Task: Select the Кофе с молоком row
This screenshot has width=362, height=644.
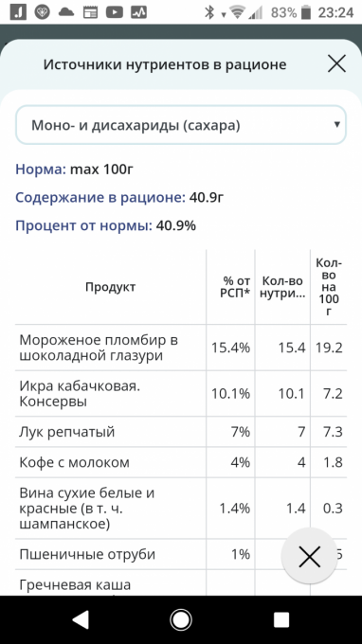Action: tap(181, 462)
